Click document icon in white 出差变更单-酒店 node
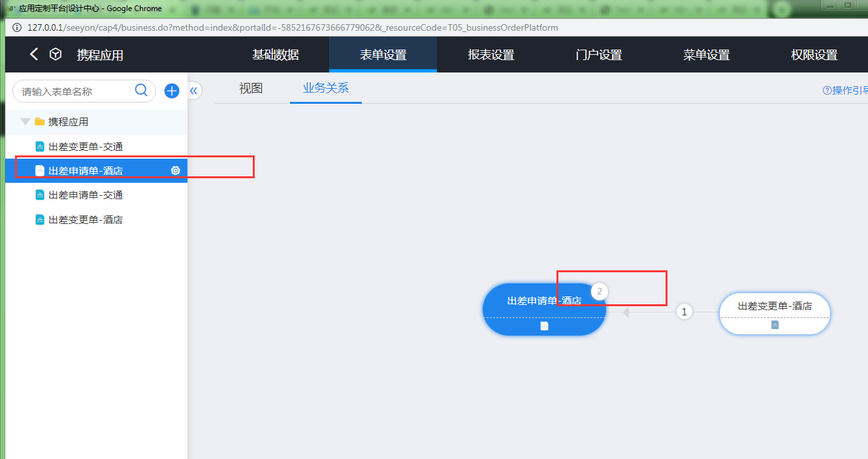This screenshot has height=459, width=868. [775, 324]
